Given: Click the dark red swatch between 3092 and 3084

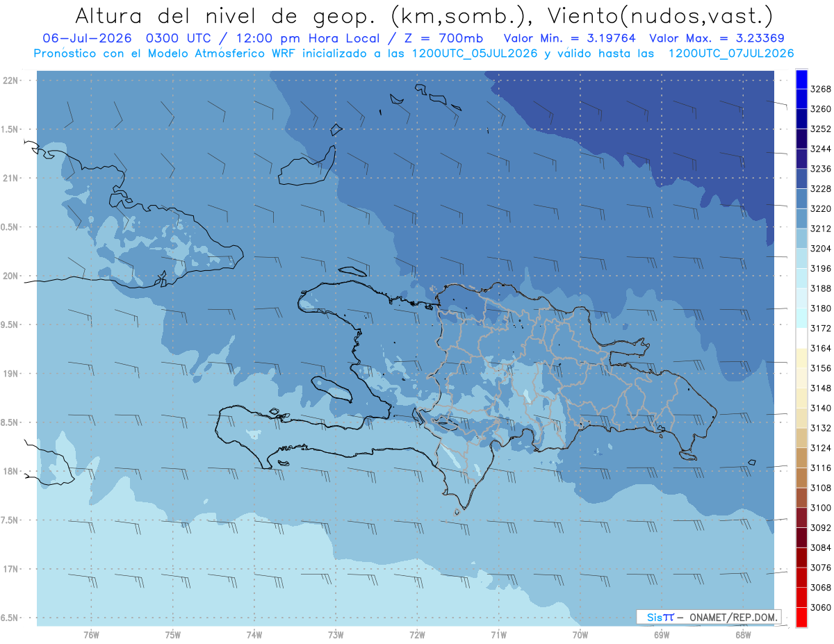Looking at the screenshot, I should (801, 537).
